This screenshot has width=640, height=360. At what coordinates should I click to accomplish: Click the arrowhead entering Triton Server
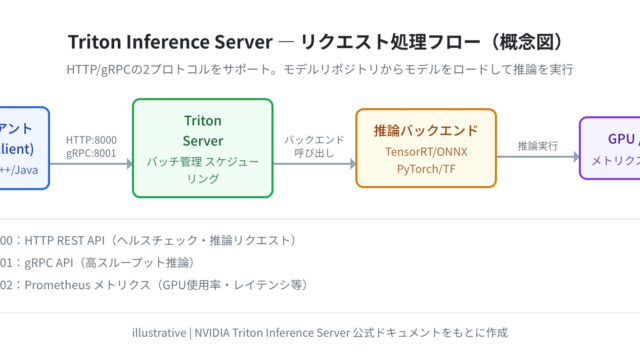(x=129, y=164)
